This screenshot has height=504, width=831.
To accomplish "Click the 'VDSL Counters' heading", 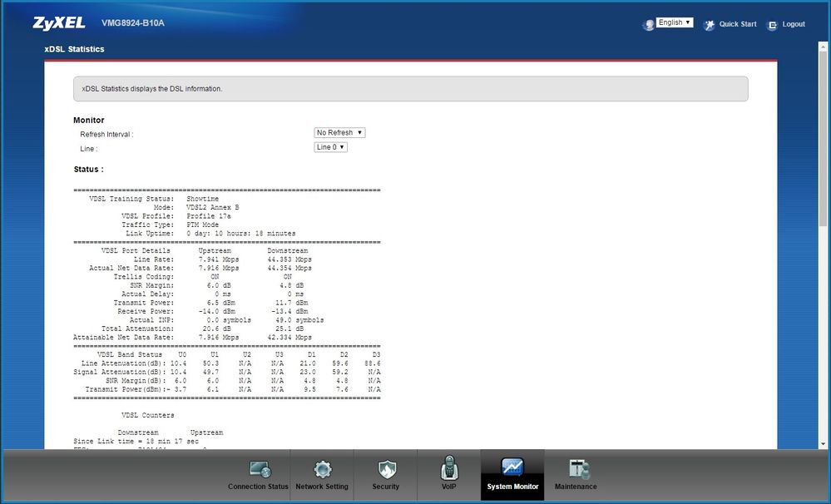I will click(148, 415).
